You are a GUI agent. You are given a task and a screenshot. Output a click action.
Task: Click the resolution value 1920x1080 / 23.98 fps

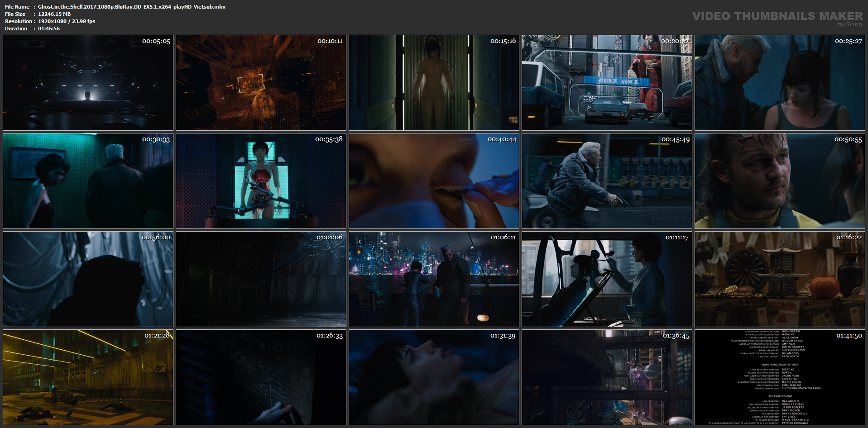(x=67, y=21)
